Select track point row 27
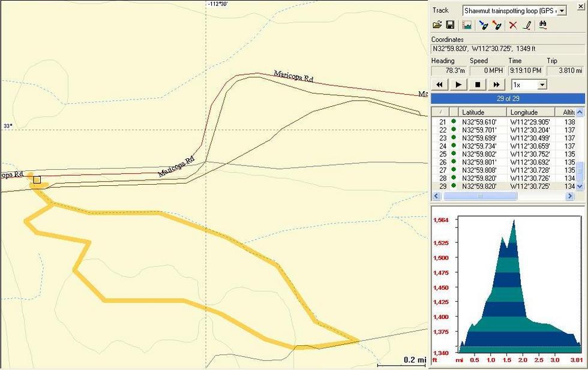Image resolution: width=588 pixels, height=370 pixels. point(503,170)
